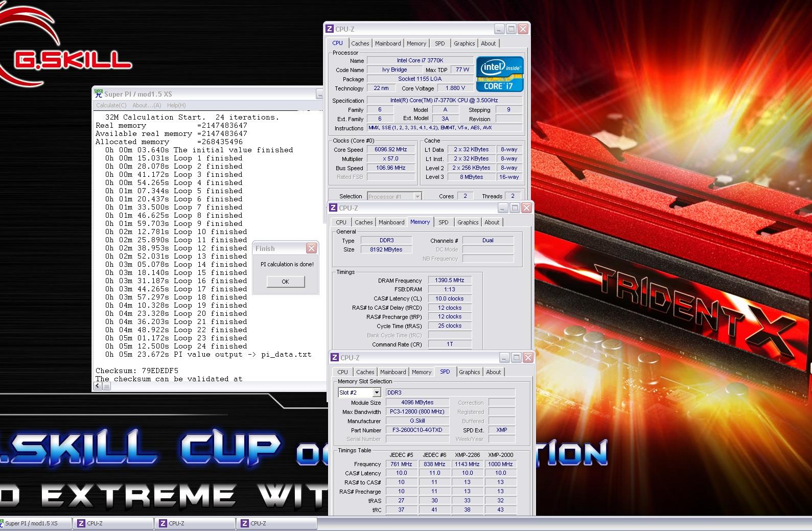812x531 pixels.
Task: Close the Memory CPU-Z window
Action: point(526,208)
